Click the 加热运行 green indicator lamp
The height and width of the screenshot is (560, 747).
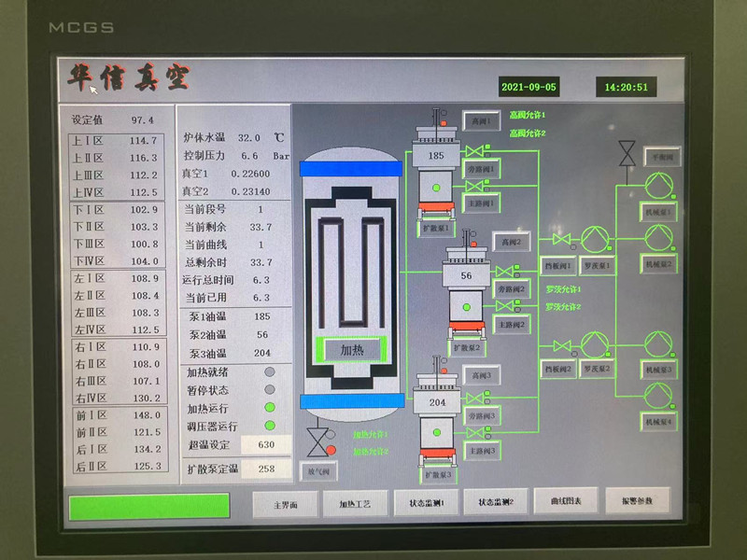click(270, 408)
